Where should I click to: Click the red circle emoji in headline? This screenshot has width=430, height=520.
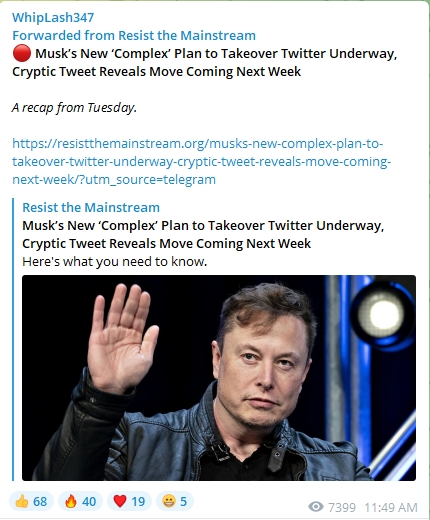coord(22,53)
